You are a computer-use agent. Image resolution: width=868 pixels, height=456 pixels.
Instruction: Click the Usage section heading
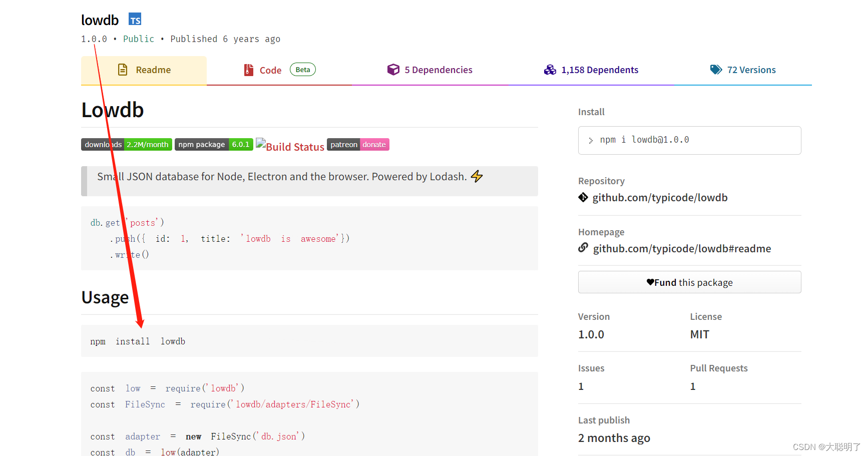tap(105, 297)
